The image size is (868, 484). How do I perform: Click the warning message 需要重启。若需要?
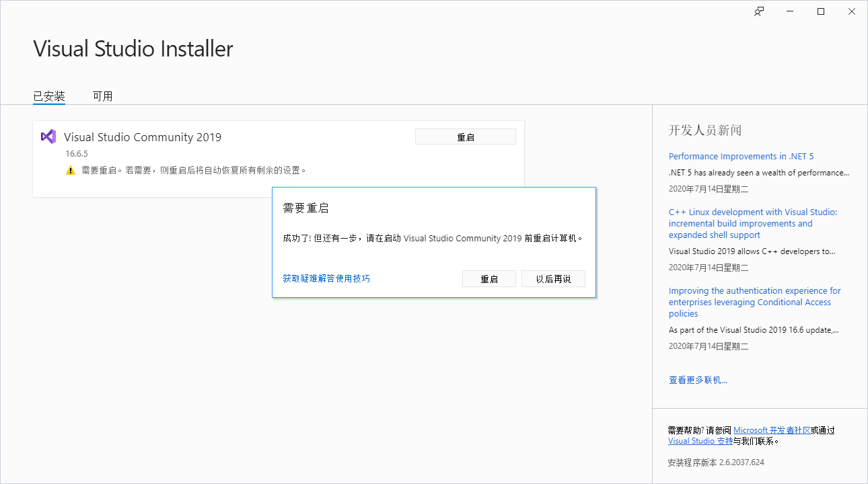click(x=194, y=171)
